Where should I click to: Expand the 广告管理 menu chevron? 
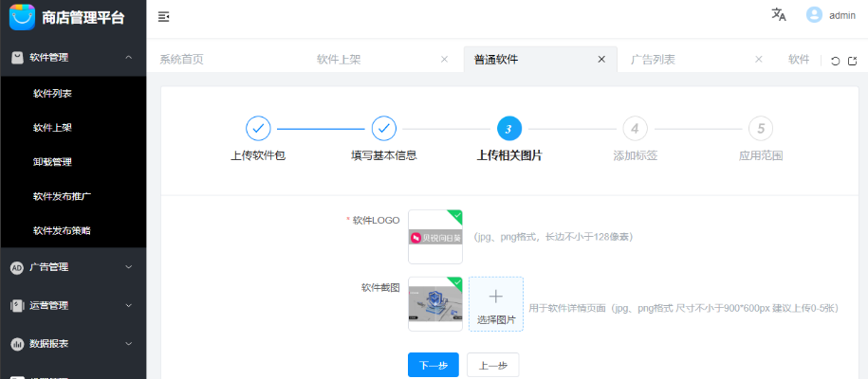click(x=128, y=267)
